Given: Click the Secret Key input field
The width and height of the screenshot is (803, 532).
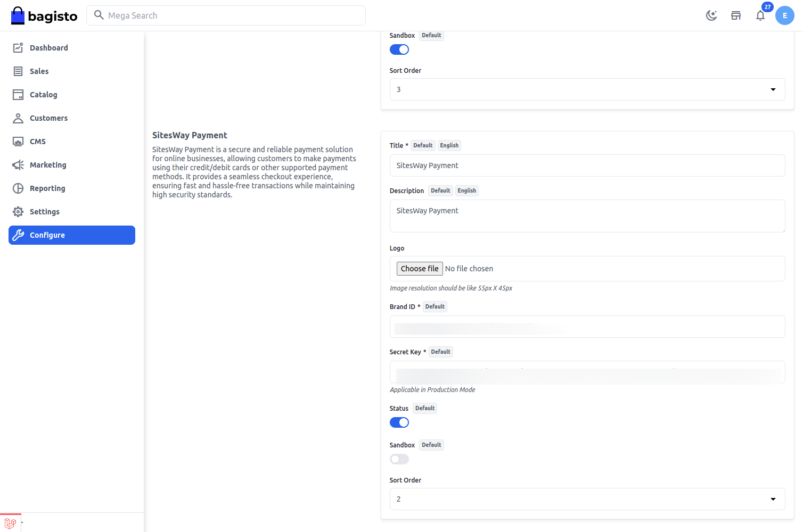Looking at the screenshot, I should click(587, 372).
